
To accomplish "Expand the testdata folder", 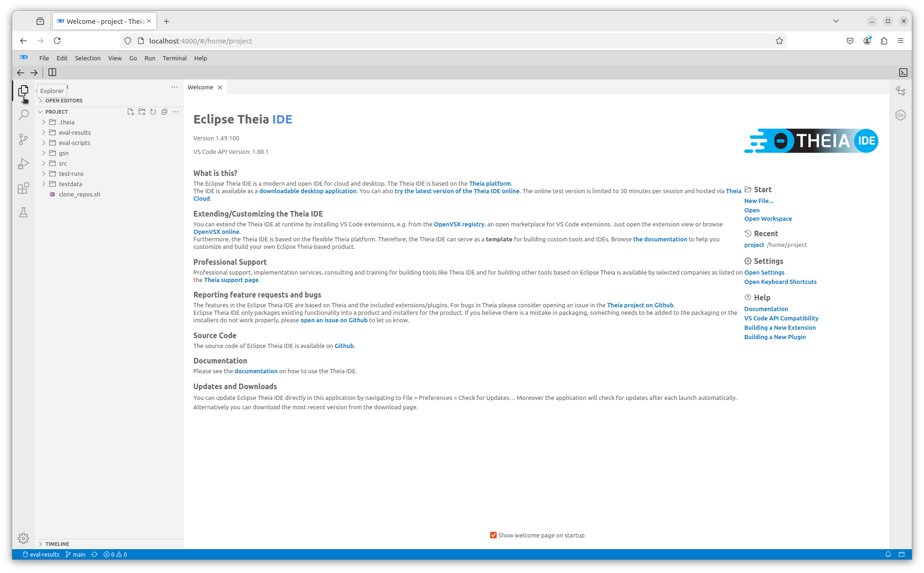I will click(44, 184).
